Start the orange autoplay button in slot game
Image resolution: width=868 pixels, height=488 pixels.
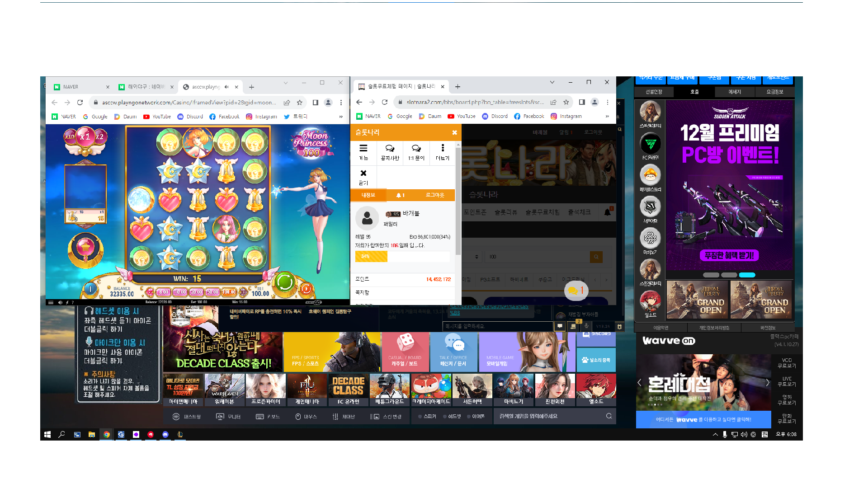(306, 289)
